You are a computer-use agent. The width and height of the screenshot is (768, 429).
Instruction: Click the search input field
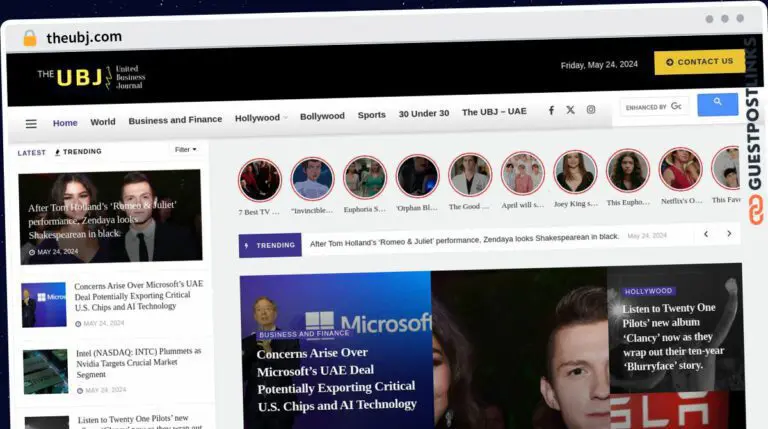pos(653,106)
